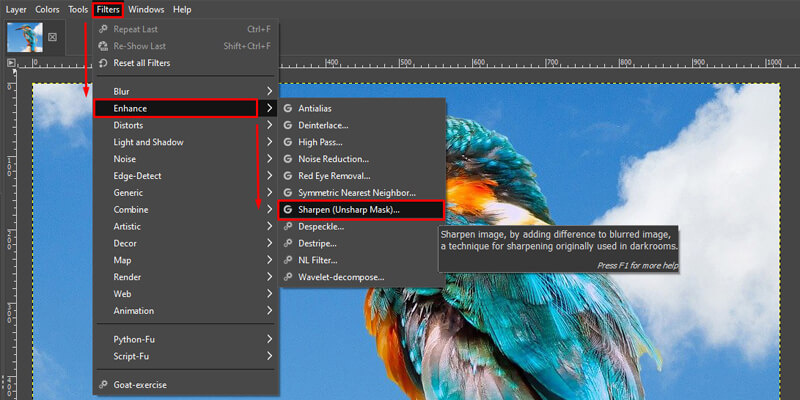
Task: Open the High Pass filter
Action: coord(362,142)
